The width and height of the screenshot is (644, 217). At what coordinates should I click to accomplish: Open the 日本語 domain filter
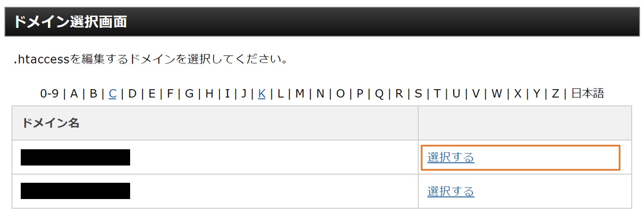tap(587, 94)
